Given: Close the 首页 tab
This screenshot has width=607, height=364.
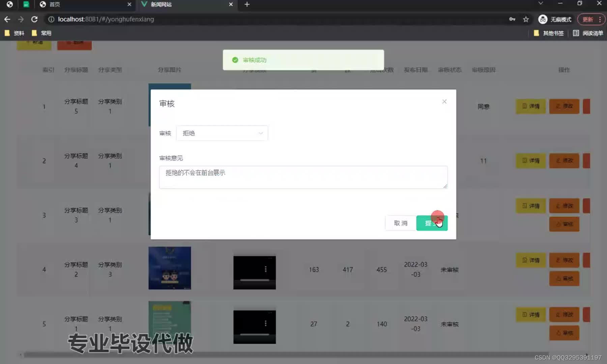Looking at the screenshot, I should point(129,4).
